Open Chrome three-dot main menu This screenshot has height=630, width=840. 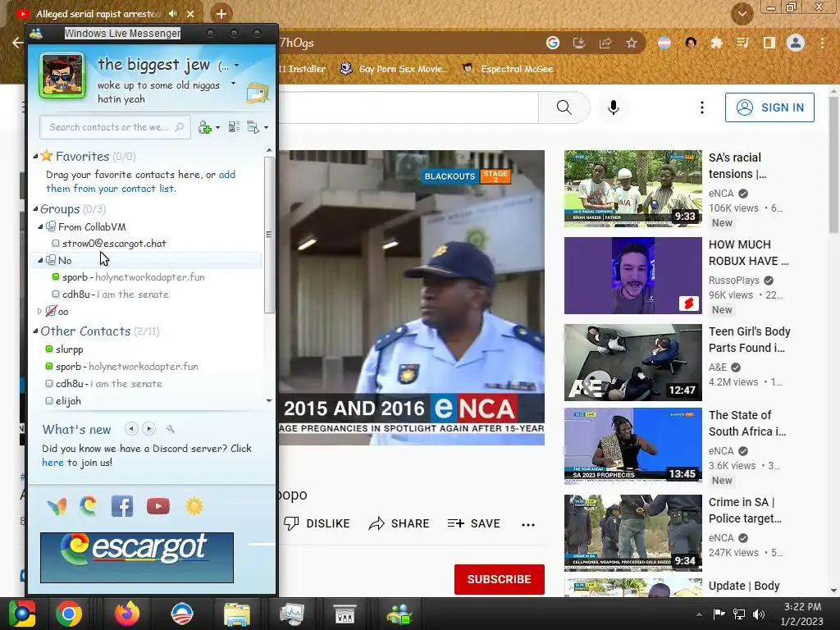tap(822, 43)
